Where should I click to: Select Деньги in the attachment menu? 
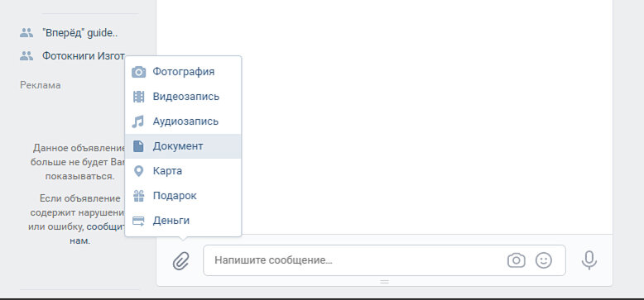coord(183,221)
